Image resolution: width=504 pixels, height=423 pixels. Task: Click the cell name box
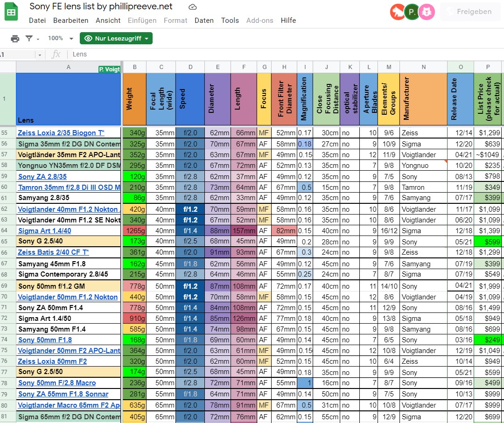[x=18, y=55]
